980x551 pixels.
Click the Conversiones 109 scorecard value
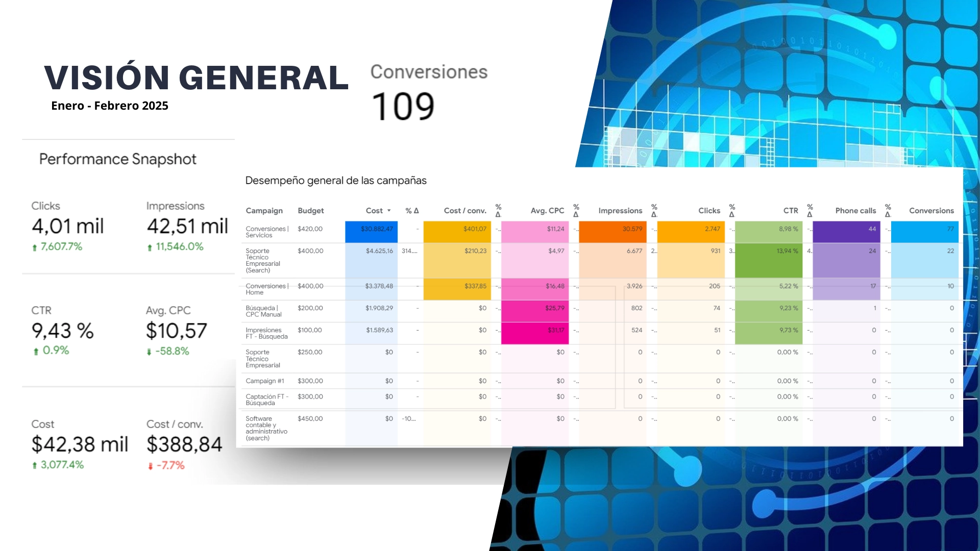tap(403, 107)
